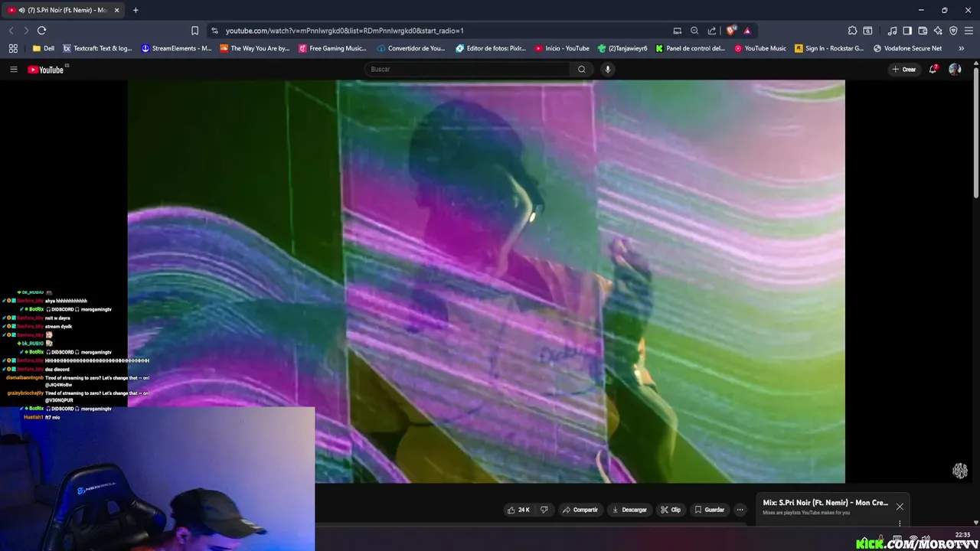Go back with browser back arrow
The image size is (980, 551).
click(x=11, y=31)
